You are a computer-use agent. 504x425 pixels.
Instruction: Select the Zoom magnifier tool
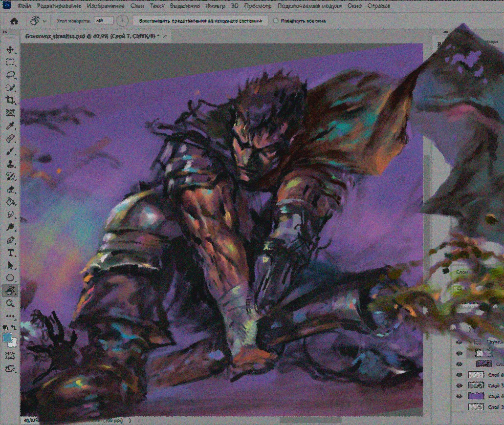click(x=10, y=303)
